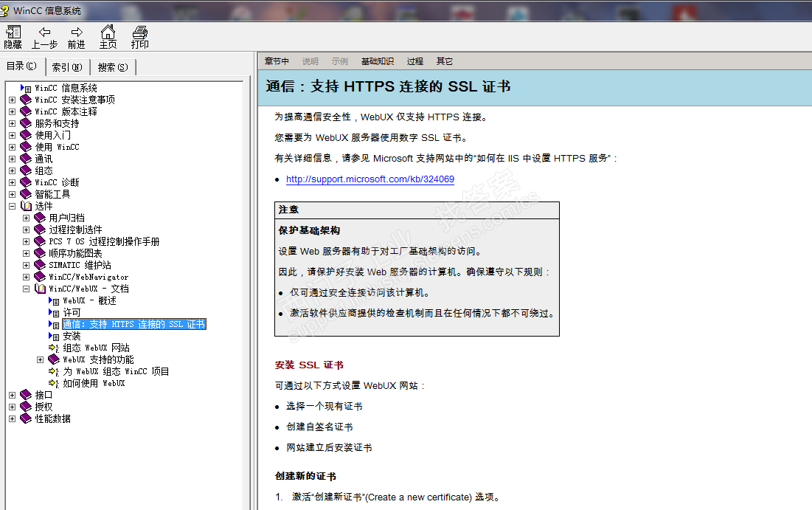Click the WinCC 信息系统 title bar icon
The height and width of the screenshot is (510, 812).
5,10
